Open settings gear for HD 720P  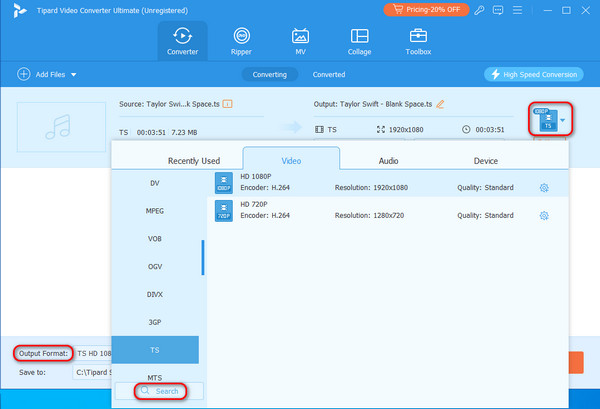[x=544, y=216]
